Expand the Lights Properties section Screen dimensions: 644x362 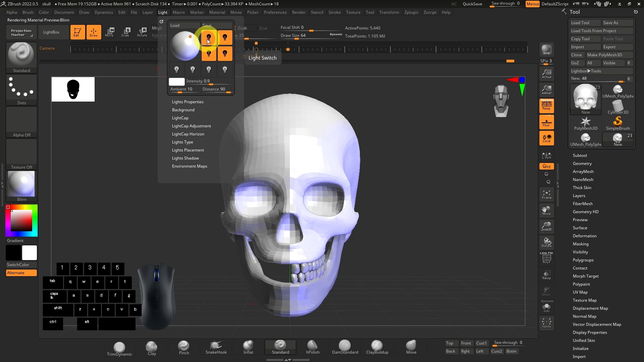[187, 102]
